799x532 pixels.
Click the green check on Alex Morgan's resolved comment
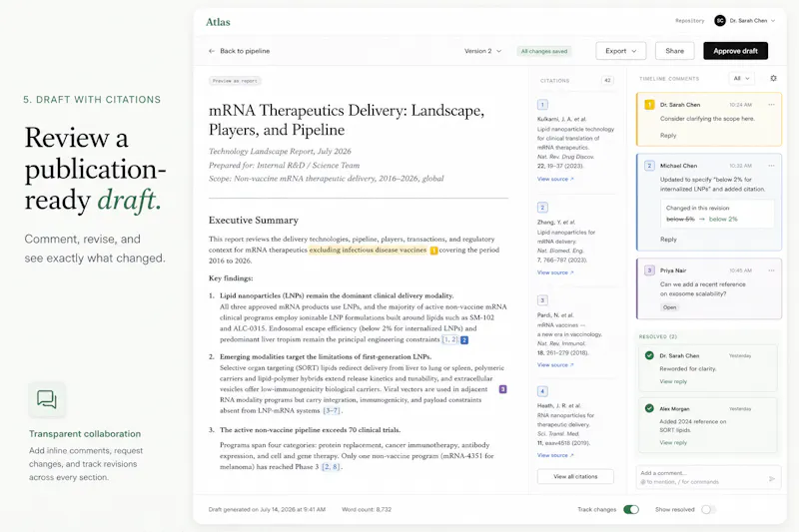coord(649,408)
